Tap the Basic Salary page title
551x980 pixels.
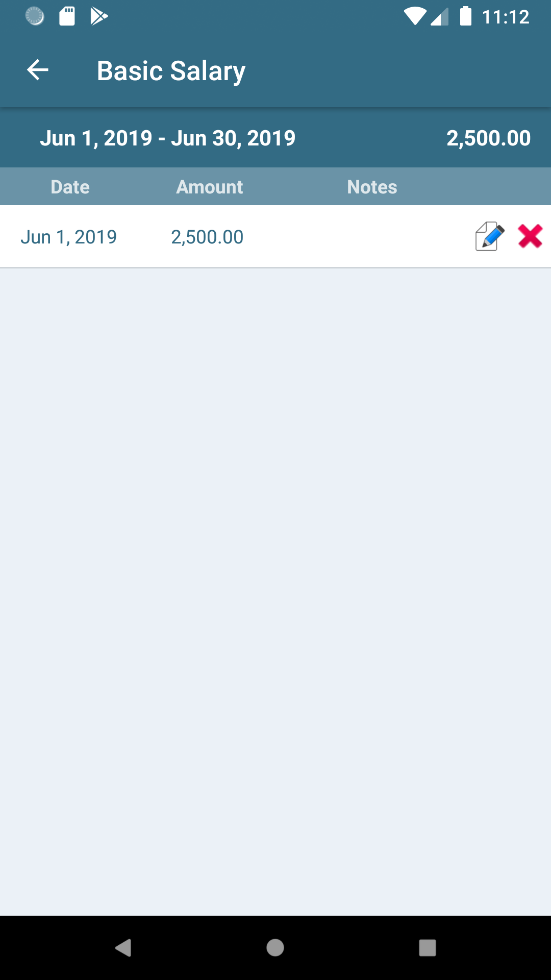click(171, 71)
